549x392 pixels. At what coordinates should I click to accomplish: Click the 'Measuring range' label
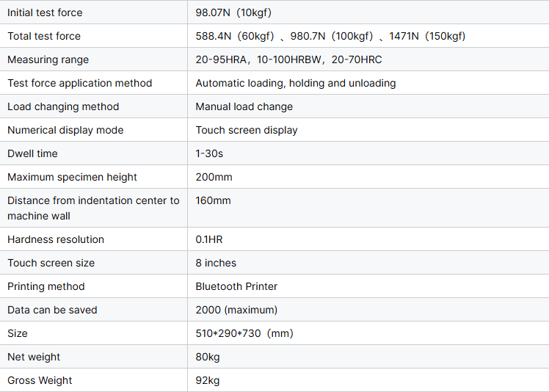point(48,59)
